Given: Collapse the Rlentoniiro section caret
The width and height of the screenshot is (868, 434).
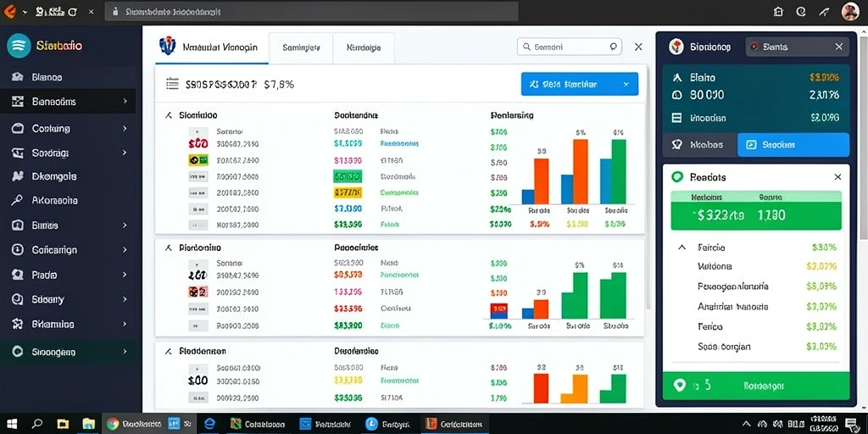Looking at the screenshot, I should click(x=169, y=248).
